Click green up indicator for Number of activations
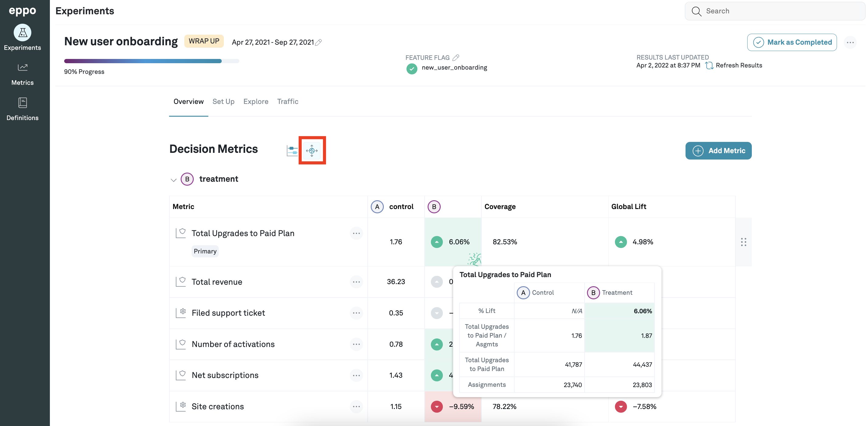The height and width of the screenshot is (426, 868). pyautogui.click(x=437, y=344)
